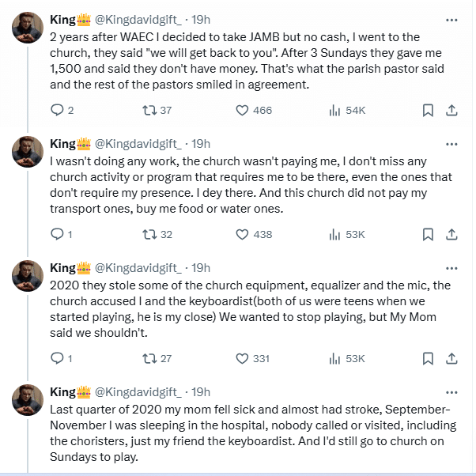View analytics on the 54K views tweet

[334, 111]
